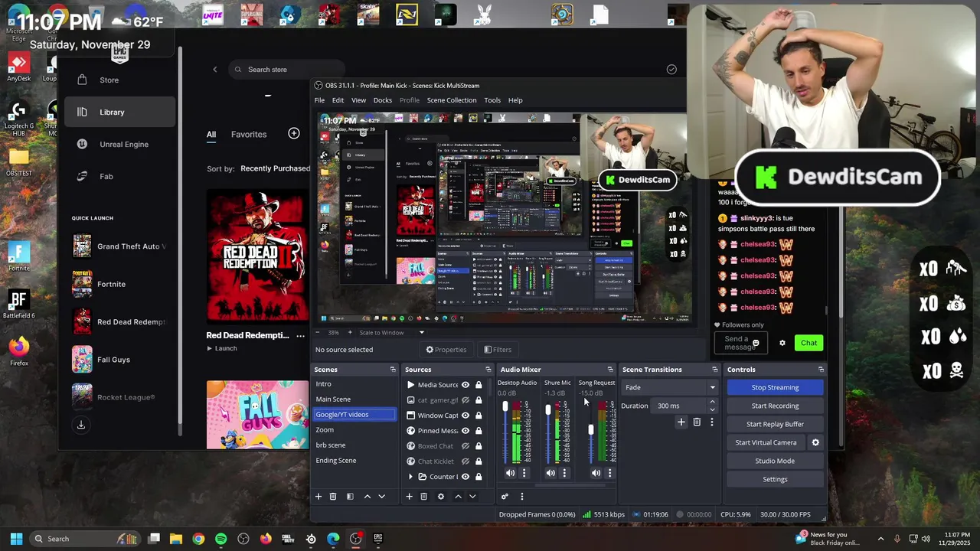Open Shure Mic three-dot options
The width and height of the screenshot is (980, 551).
(564, 473)
